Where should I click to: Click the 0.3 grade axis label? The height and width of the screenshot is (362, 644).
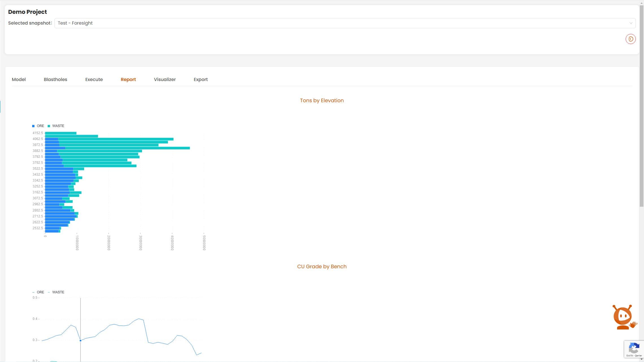click(x=35, y=340)
